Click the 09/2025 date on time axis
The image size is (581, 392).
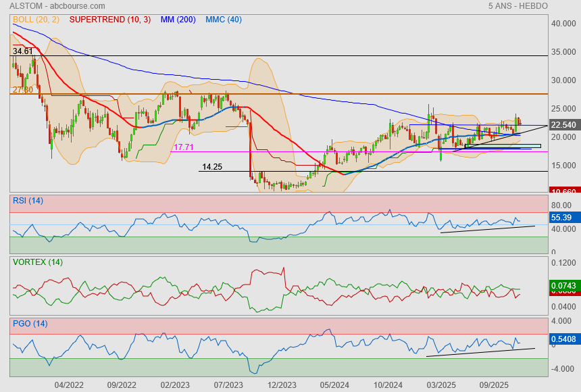(x=494, y=385)
